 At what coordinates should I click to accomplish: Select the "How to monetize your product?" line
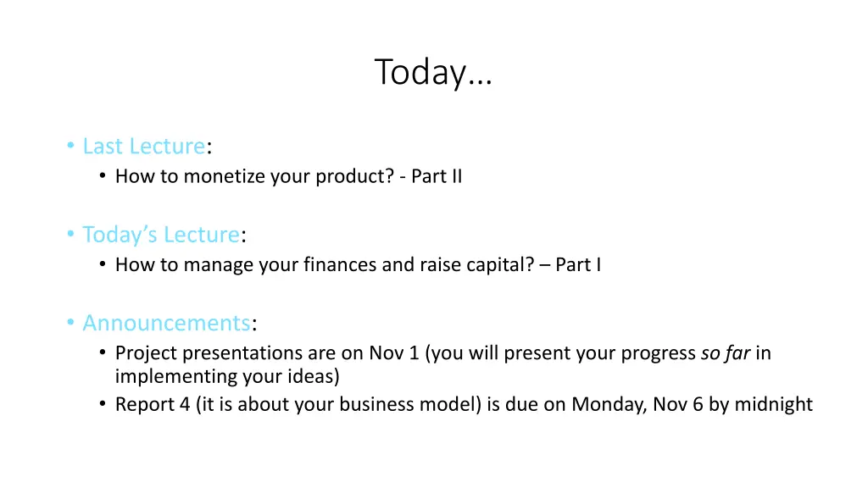254,176
